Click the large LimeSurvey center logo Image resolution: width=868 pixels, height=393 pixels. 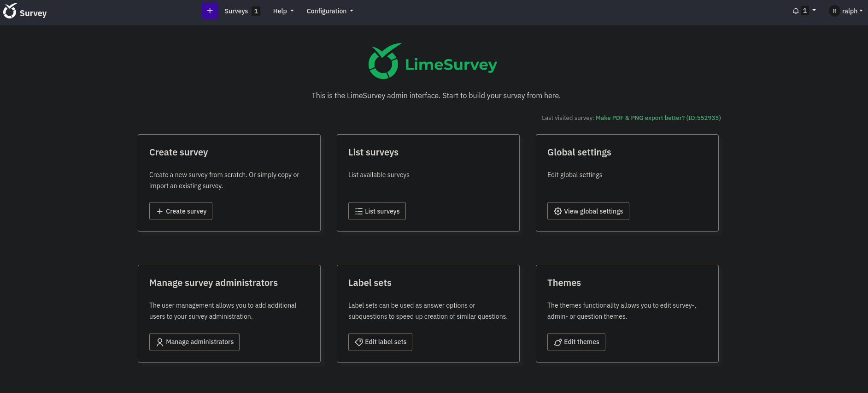pos(433,61)
